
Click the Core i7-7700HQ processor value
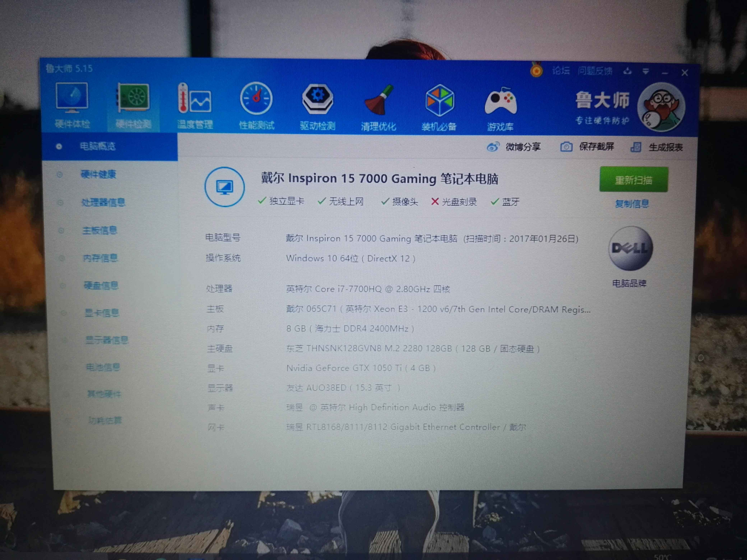tap(368, 289)
